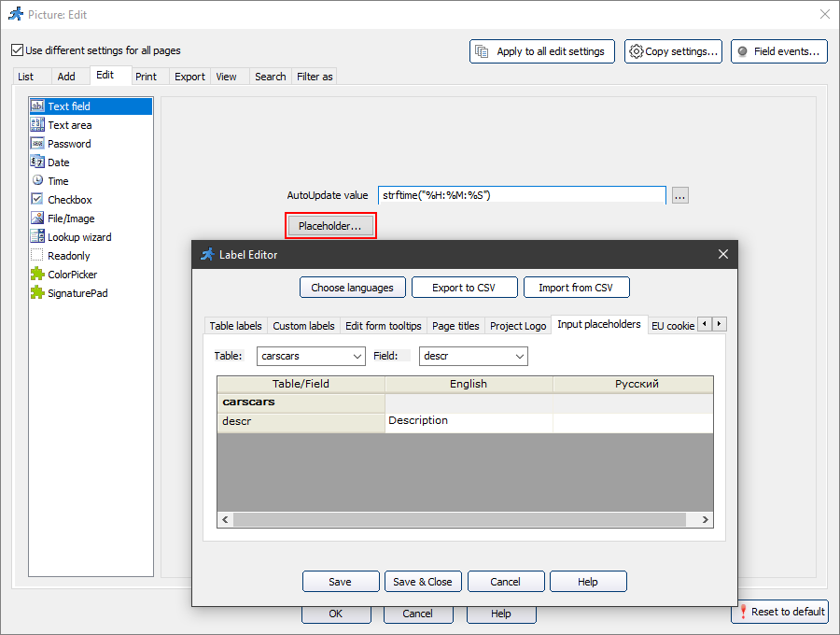The height and width of the screenshot is (635, 840).
Task: Pick the Lookup wizard icon
Action: tap(37, 237)
